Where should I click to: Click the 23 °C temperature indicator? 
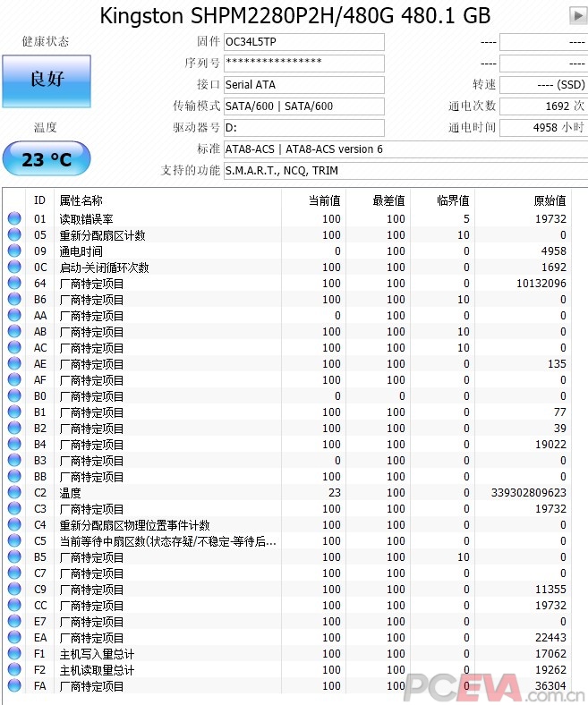47,159
